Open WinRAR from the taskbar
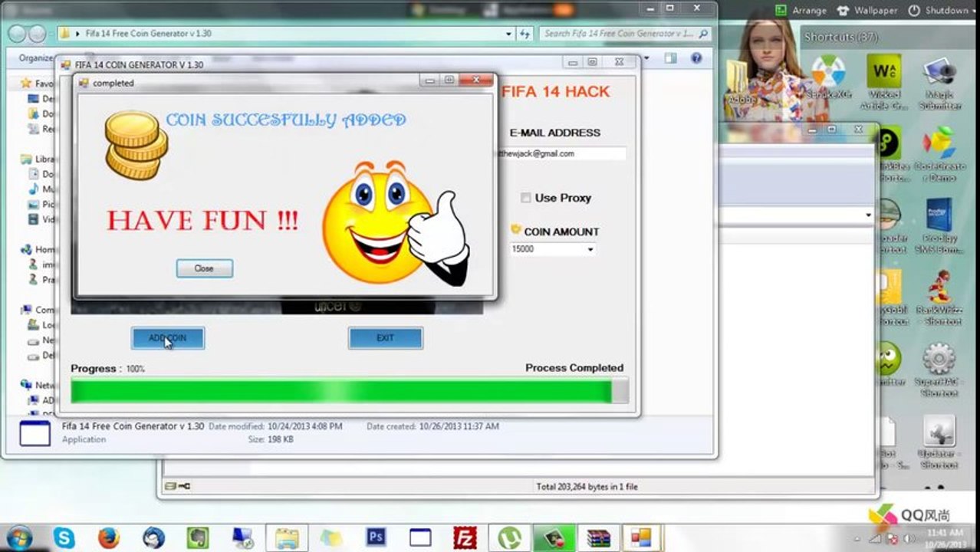This screenshot has height=552, width=980. coord(598,538)
